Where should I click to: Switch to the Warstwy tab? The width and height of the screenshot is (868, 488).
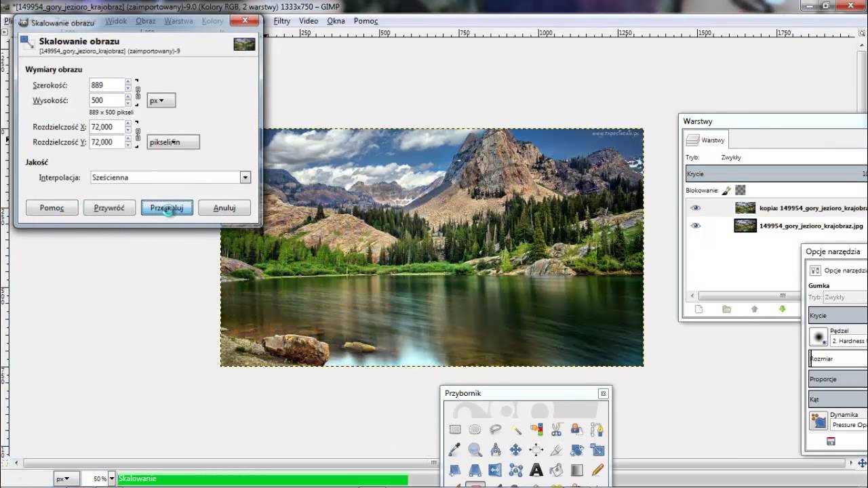705,140
